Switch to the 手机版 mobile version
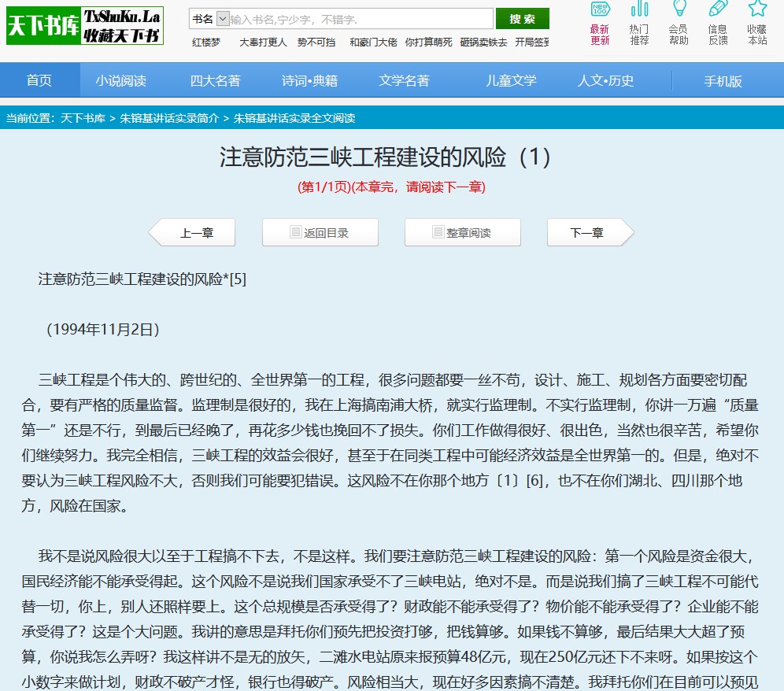This screenshot has height=691, width=784. point(723,81)
